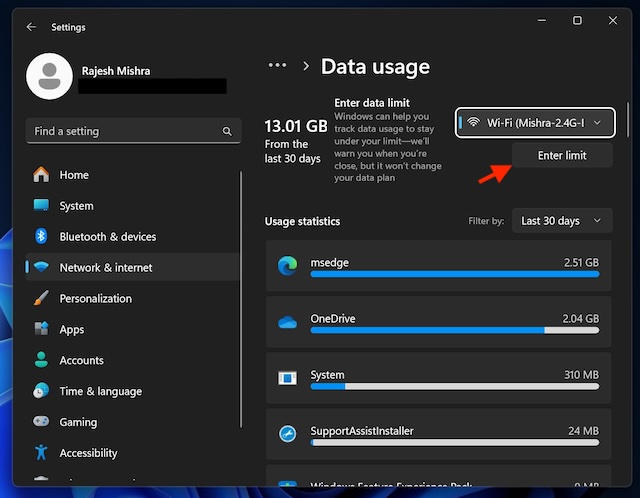The image size is (640, 498).
Task: Click the Gaming controller icon
Action: click(x=41, y=421)
